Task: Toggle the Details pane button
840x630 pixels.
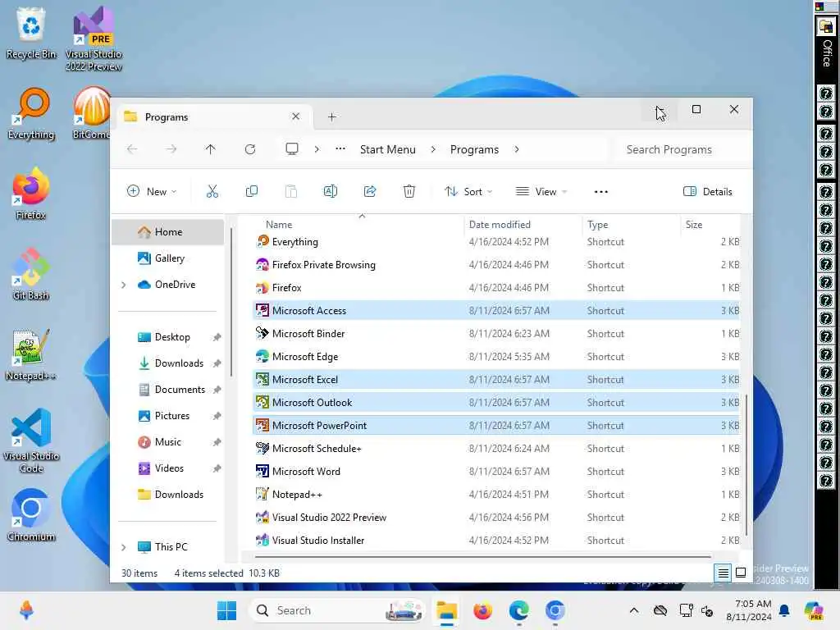Action: (708, 192)
